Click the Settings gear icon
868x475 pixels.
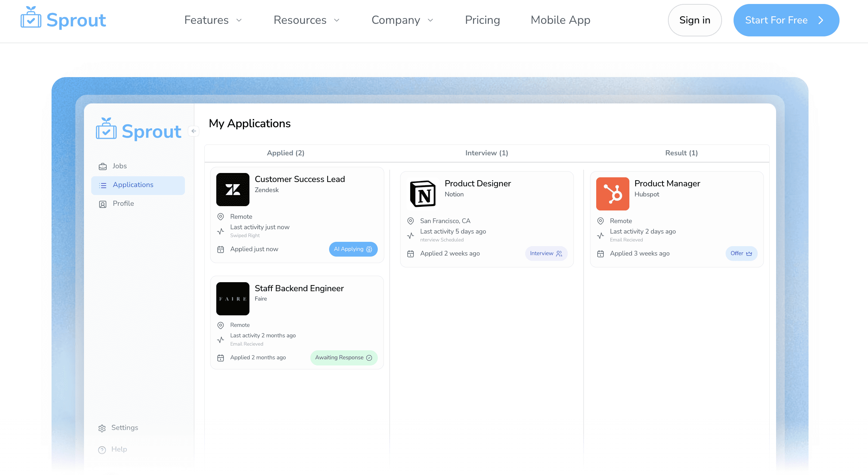click(x=102, y=428)
